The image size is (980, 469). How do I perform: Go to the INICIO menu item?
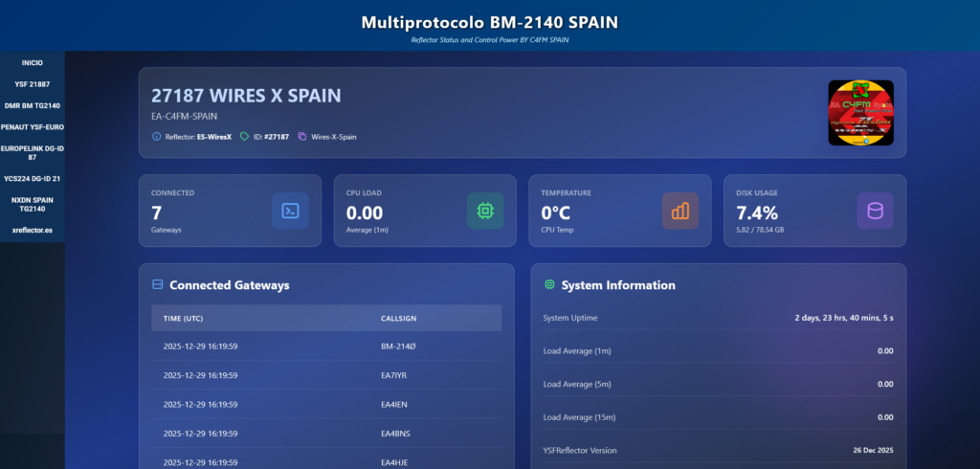[33, 62]
